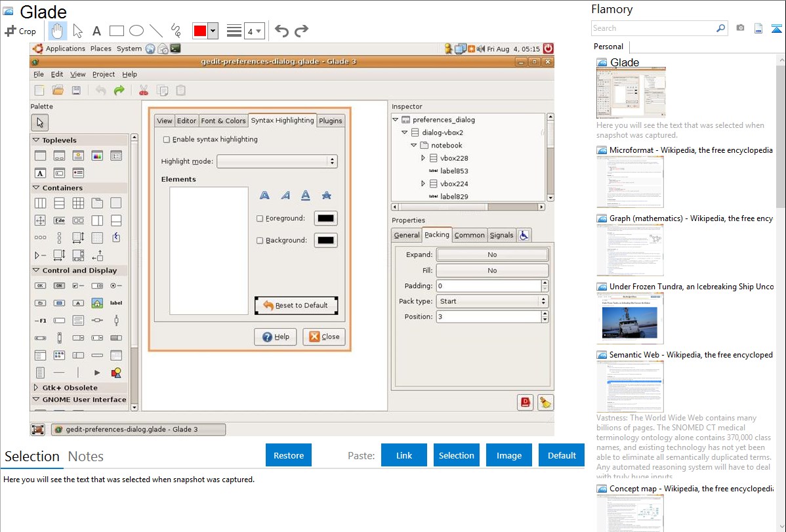Pick the arrow pointer tool
The image size is (786, 532).
77,31
